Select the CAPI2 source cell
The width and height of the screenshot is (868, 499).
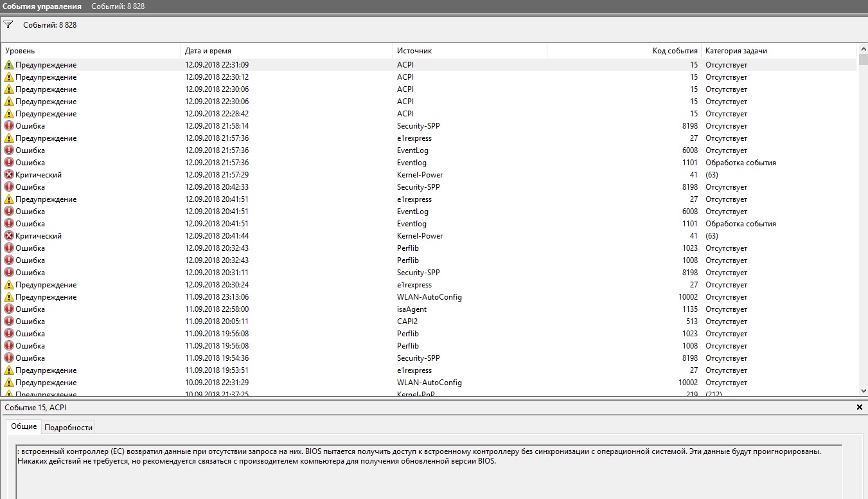pos(406,322)
